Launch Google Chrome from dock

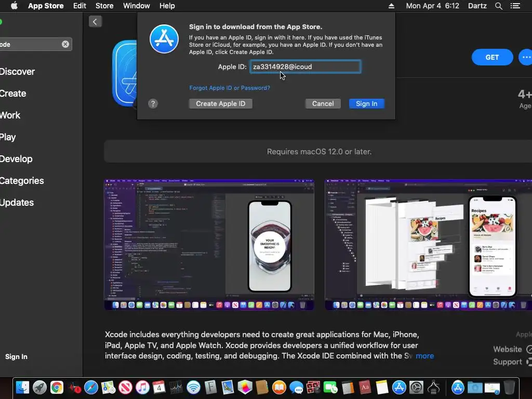tap(57, 388)
